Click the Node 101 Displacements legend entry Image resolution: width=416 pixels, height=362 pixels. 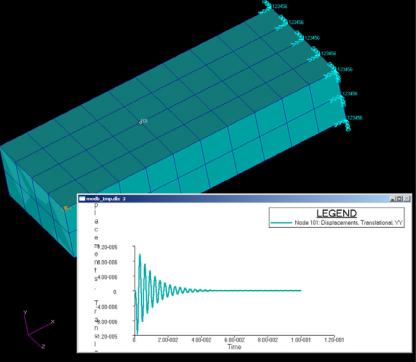tap(349, 223)
